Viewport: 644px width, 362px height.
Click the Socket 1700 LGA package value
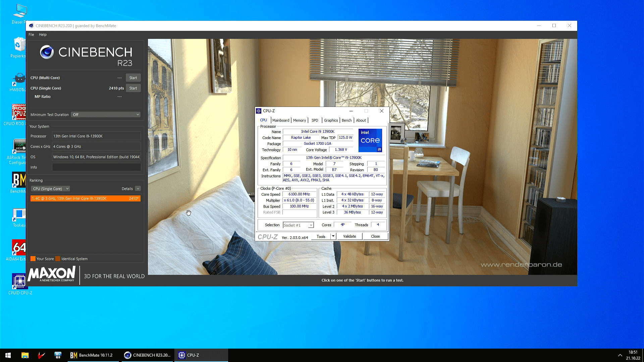(317, 144)
